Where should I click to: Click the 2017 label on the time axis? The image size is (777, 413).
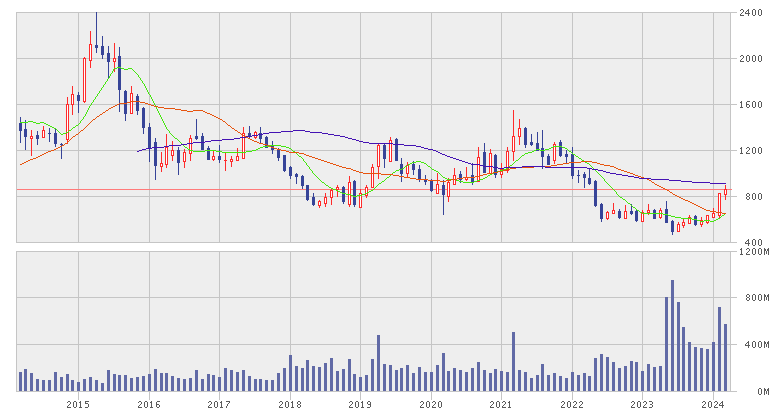(219, 405)
